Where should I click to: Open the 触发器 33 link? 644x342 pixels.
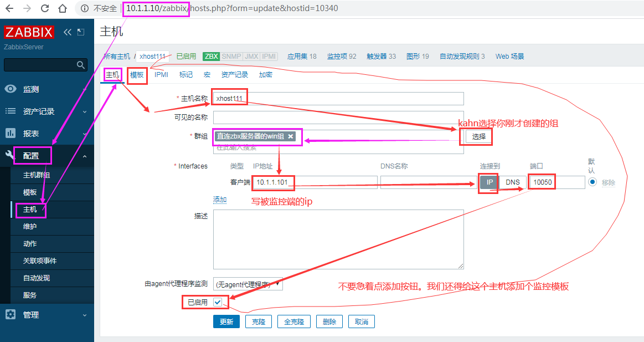381,57
